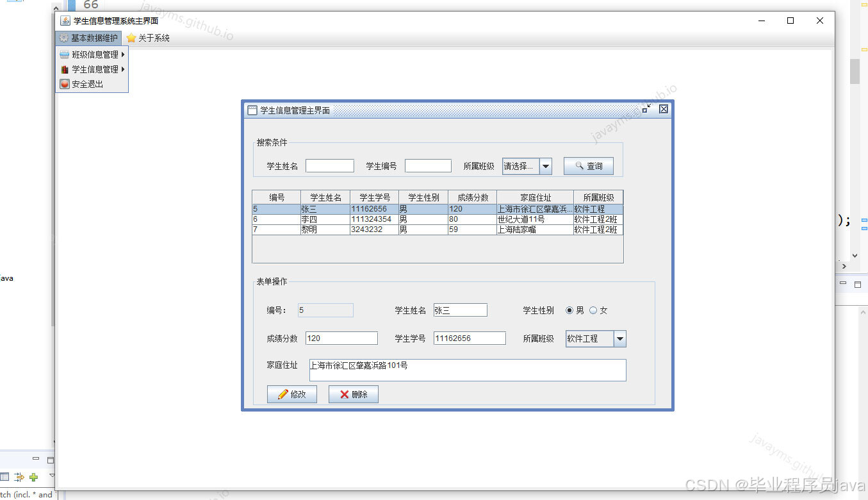Screen dimensions: 868x500
Task: Expand arrow of 学生信息管理 menu entry
Action: [x=122, y=69]
